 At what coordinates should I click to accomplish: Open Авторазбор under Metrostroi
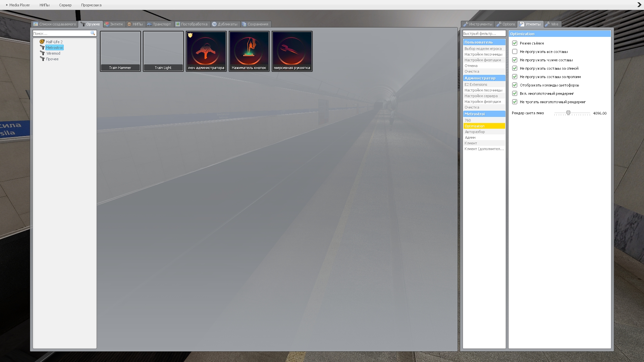tap(475, 132)
